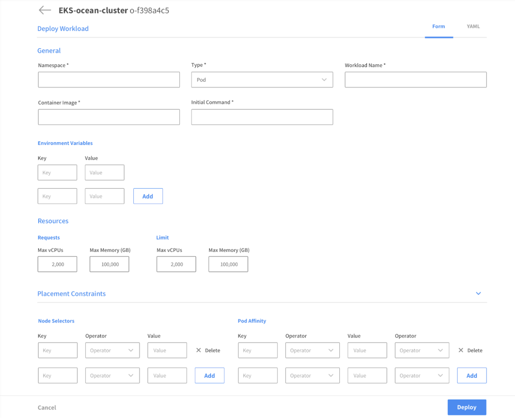Open first Node Selectors Operator dropdown

tap(112, 350)
